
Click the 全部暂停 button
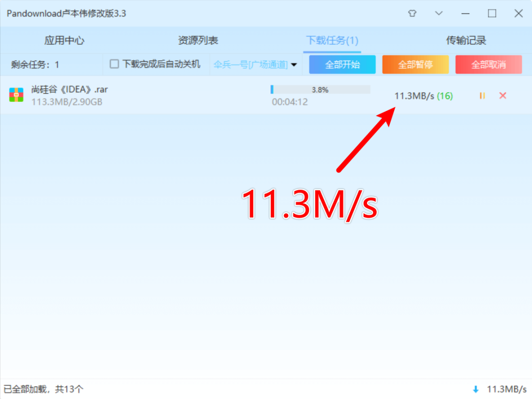tap(415, 65)
